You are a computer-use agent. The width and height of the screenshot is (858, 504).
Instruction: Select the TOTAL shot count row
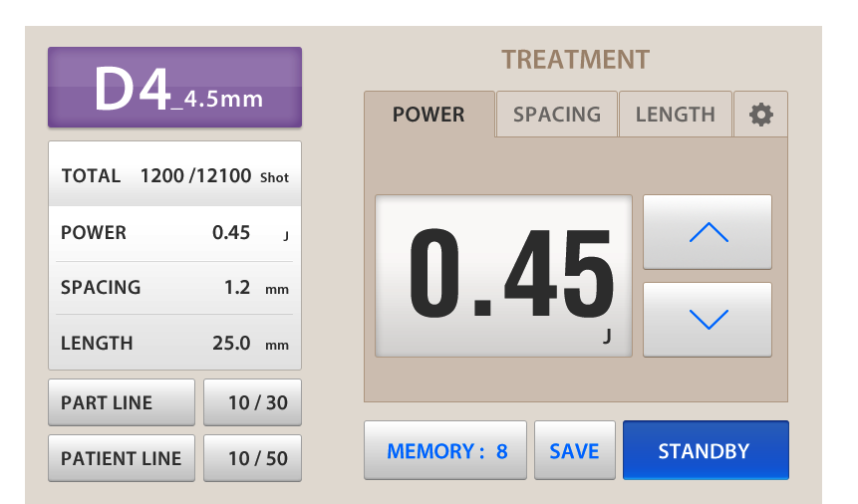[x=174, y=176]
